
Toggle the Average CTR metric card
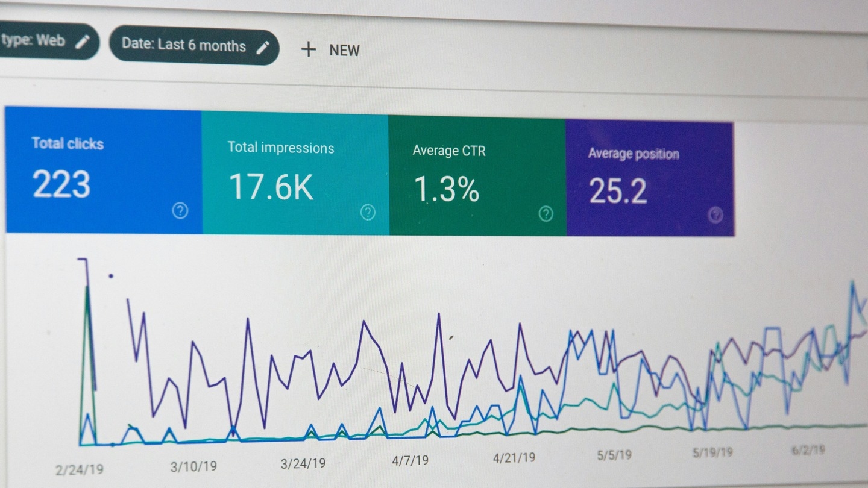[477, 175]
